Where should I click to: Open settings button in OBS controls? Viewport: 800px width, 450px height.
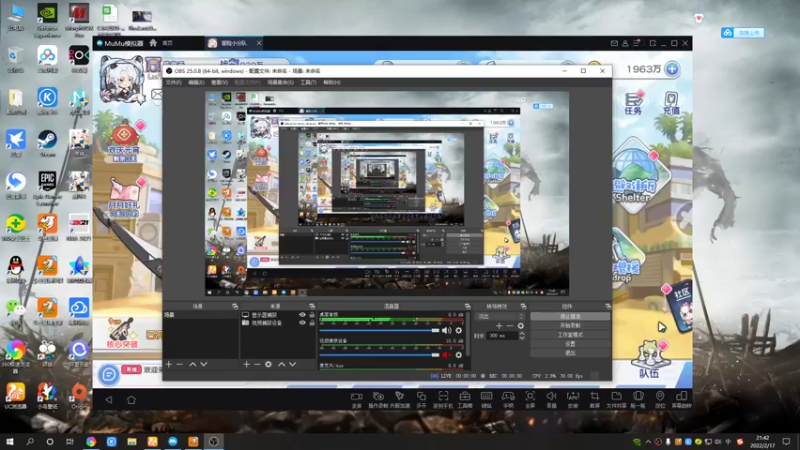click(x=570, y=344)
